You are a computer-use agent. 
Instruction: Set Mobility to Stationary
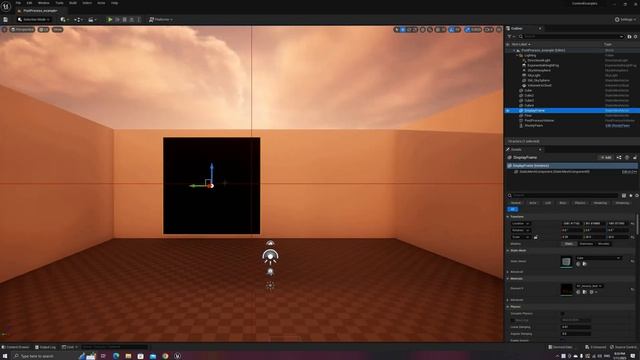point(586,244)
